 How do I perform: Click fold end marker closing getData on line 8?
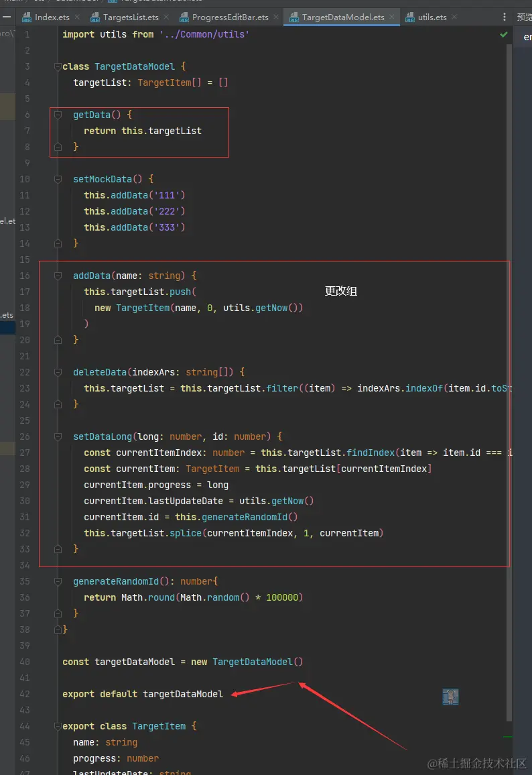[58, 147]
